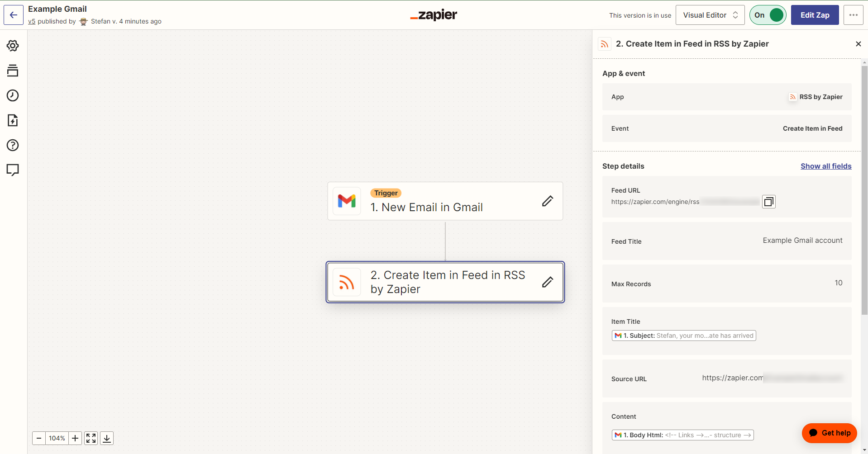Screen dimensions: 868x454
Task: Click Show all fields link
Action: [x=826, y=166]
